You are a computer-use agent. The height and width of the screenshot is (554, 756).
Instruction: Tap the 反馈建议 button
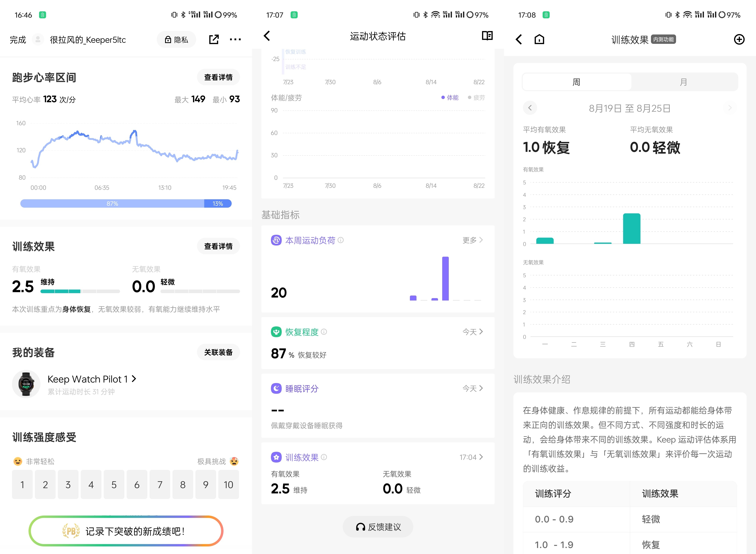coord(378,527)
